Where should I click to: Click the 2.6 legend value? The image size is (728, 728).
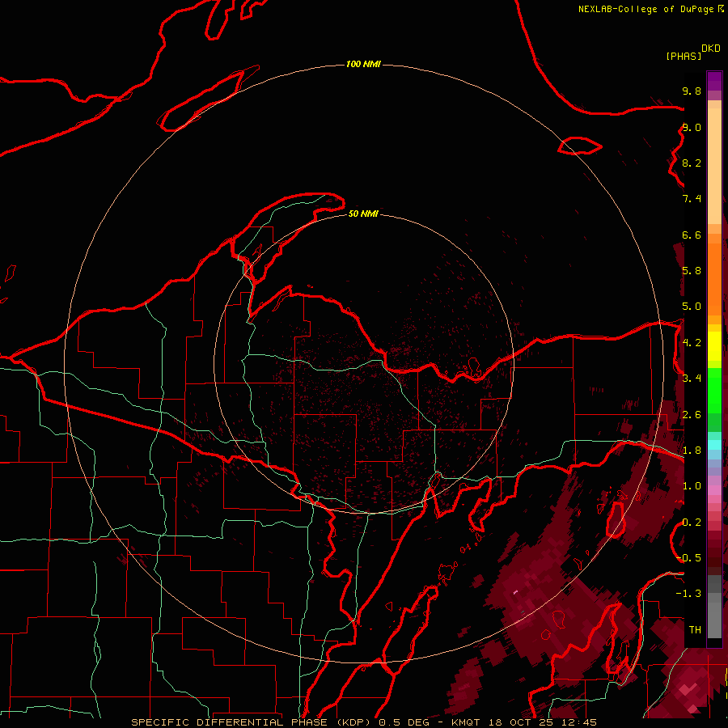pyautogui.click(x=692, y=415)
